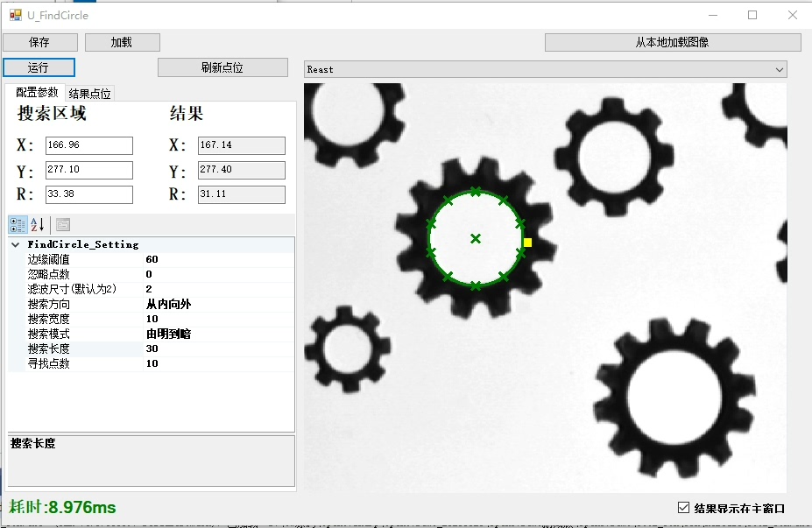Screen dimensions: 812x528
Task: Click 从本地加载图像 button
Action: point(673,42)
